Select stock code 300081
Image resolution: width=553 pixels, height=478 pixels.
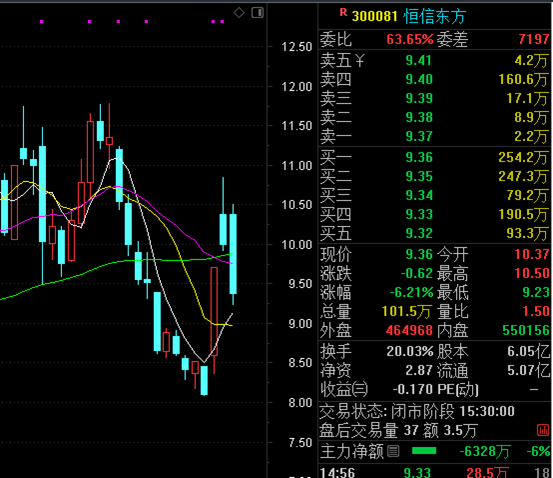[375, 16]
